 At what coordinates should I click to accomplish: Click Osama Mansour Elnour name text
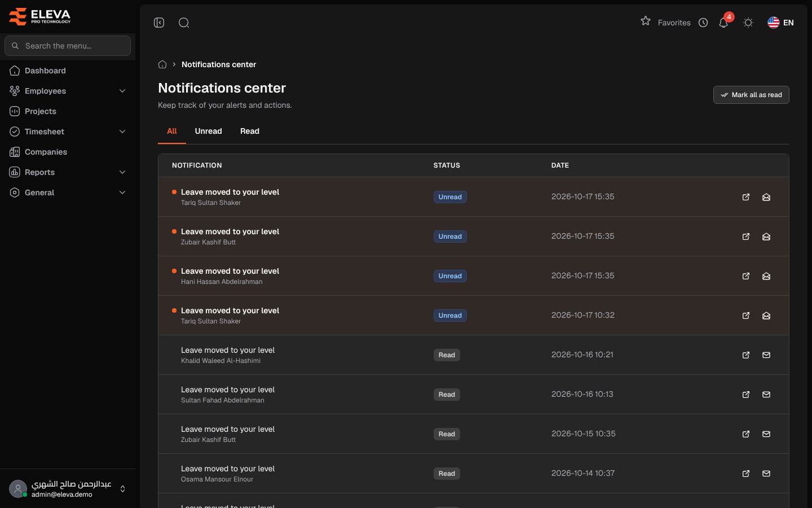[217, 479]
